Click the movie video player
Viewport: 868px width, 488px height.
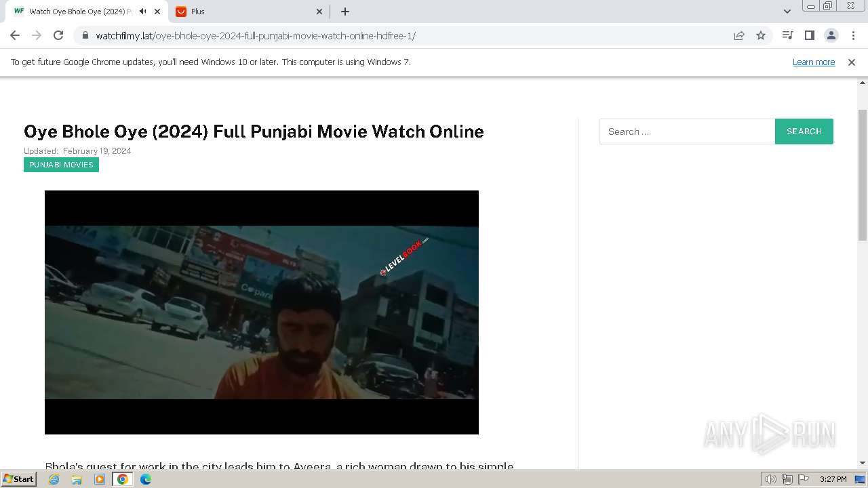(262, 312)
